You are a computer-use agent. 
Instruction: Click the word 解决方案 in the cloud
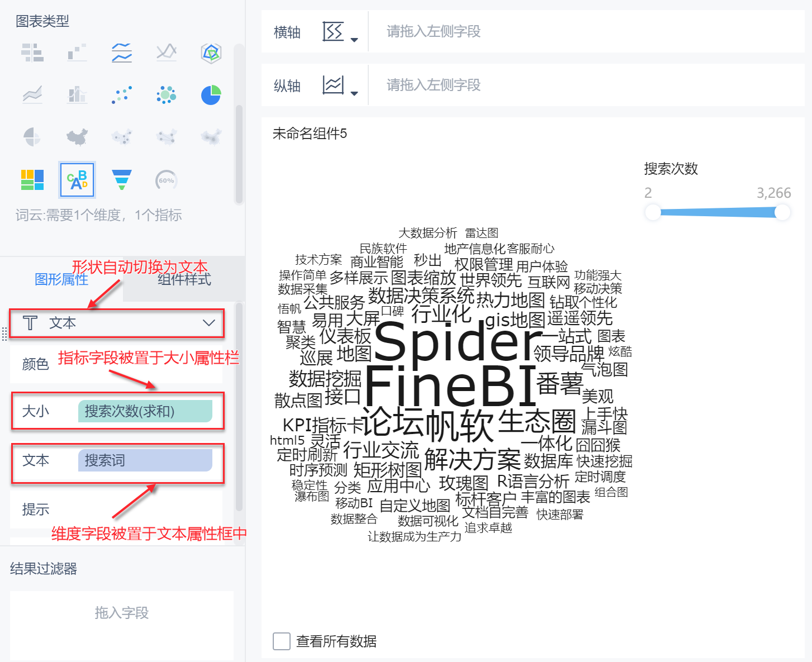coord(472,460)
